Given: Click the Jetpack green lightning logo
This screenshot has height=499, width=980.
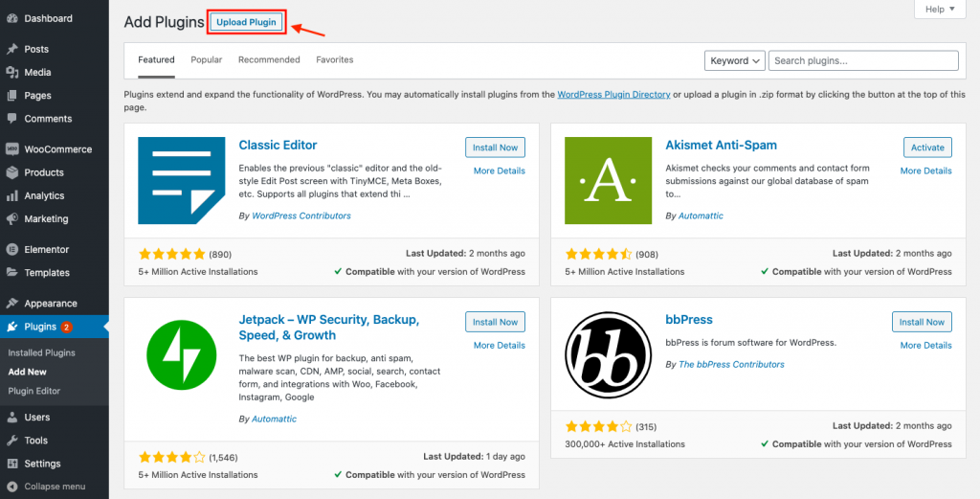Looking at the screenshot, I should pyautogui.click(x=181, y=355).
